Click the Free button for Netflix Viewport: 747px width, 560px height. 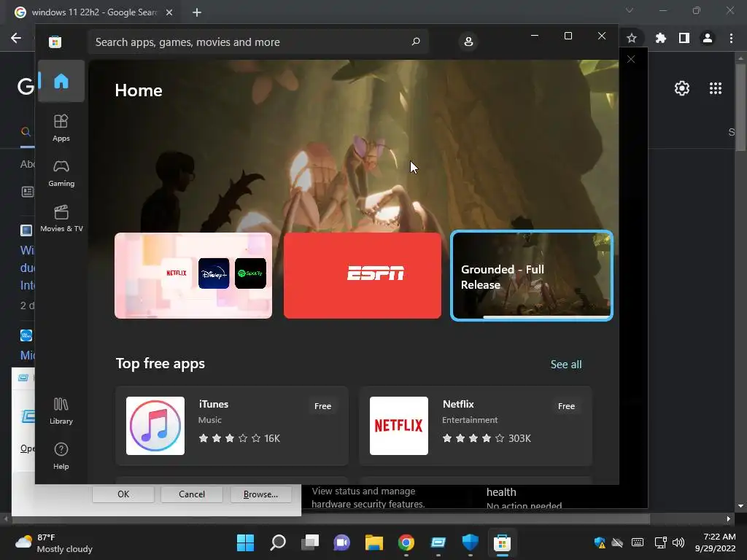tap(566, 406)
